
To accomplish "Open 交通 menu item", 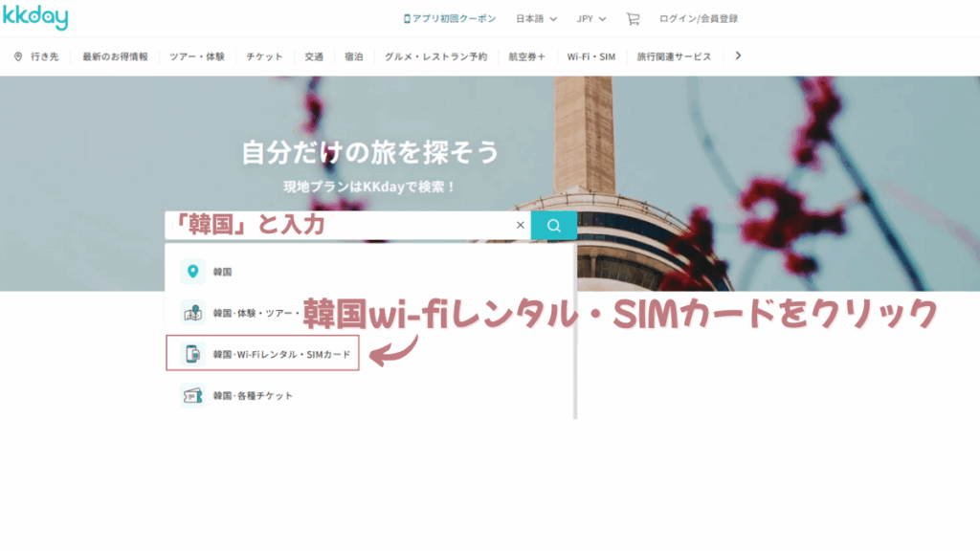I will coord(314,56).
